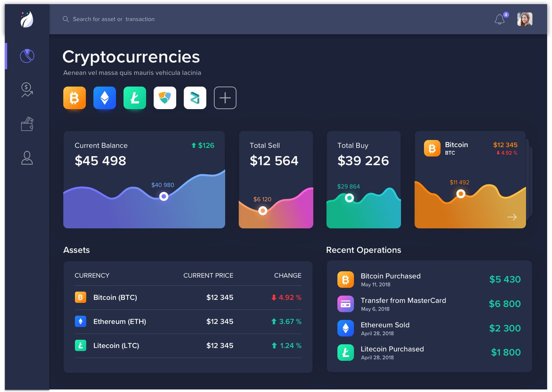Add a new cryptocurrency with the plus button
552x392 pixels.
(225, 98)
